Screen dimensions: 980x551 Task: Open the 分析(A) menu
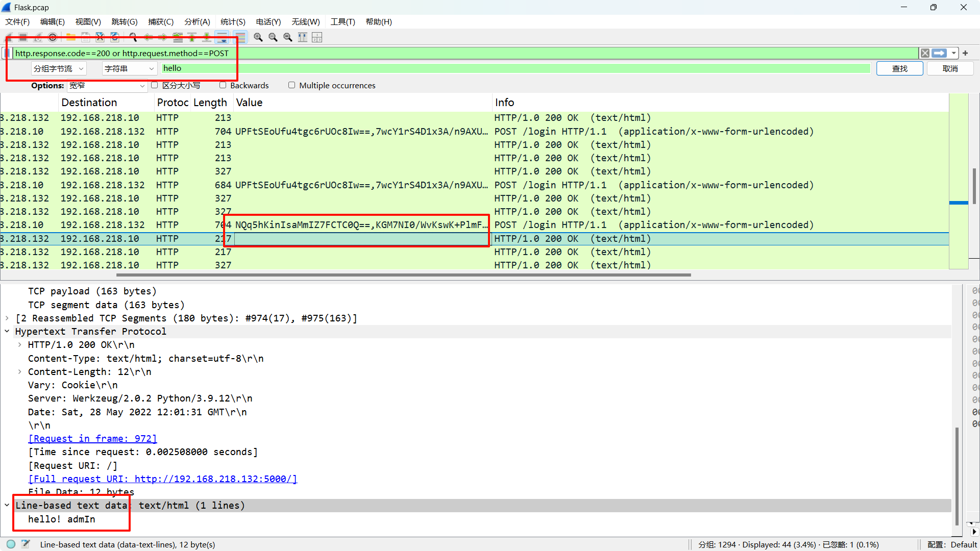[197, 21]
